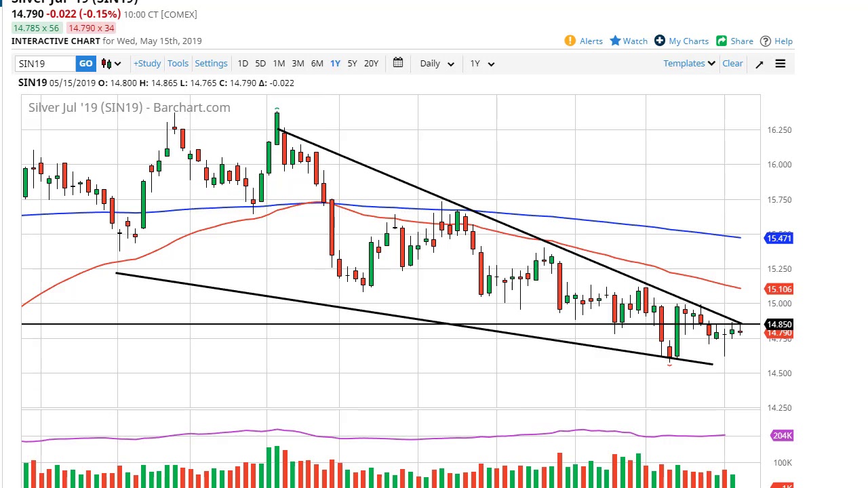This screenshot has height=488, width=868.
Task: Click the 15.471 blue moving average label
Action: (x=779, y=238)
